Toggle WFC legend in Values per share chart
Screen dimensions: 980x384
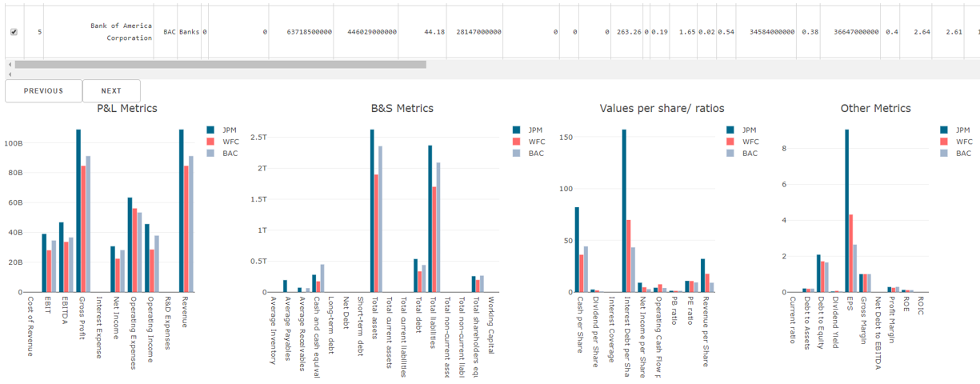[x=743, y=142]
